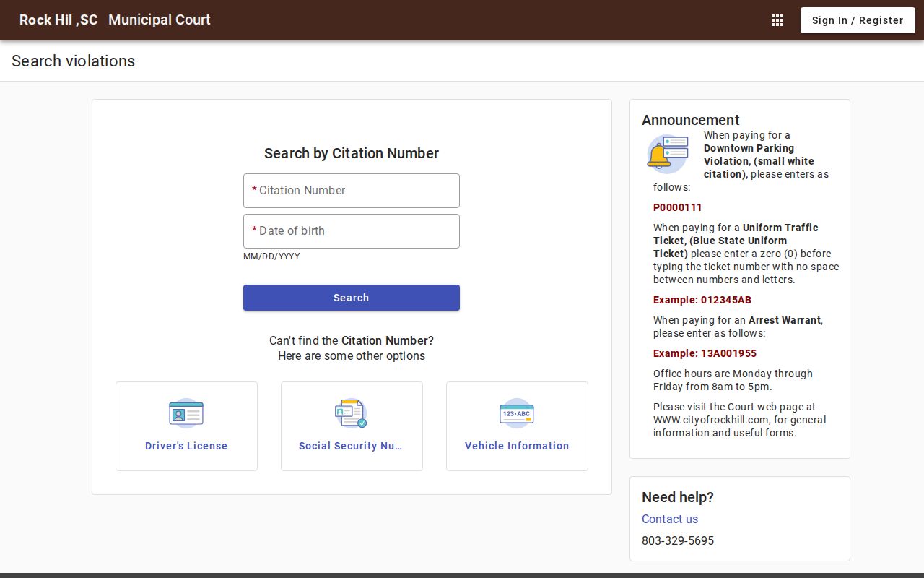Screen dimensions: 924x578
Task: Choose the Vehicle Information search option
Action: [517, 426]
